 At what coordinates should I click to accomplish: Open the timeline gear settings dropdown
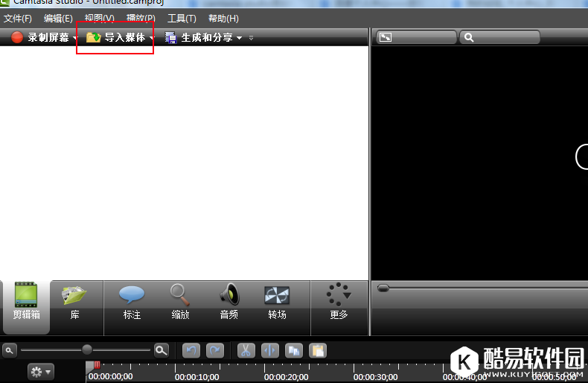40,371
